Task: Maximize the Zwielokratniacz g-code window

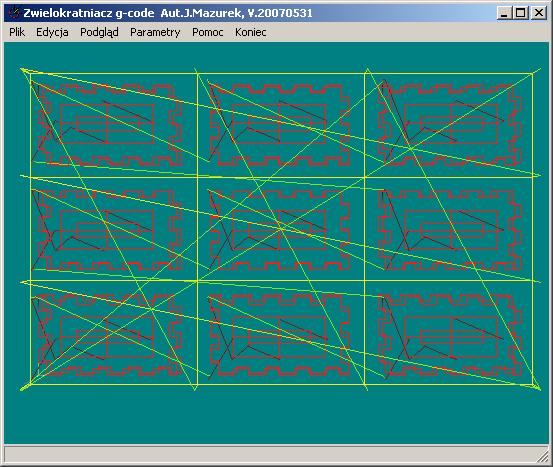Action: (521, 13)
